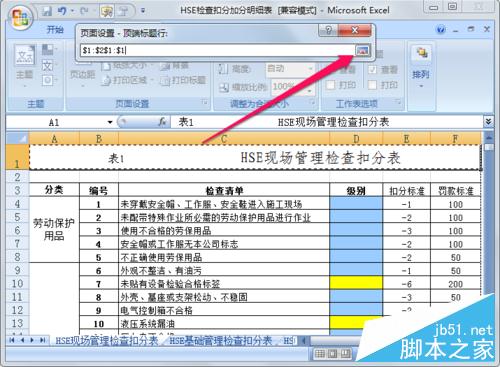Viewport: 500px width, 367px height.
Task: Toggle the gridlines 打印 checkbox
Action: tap(330, 85)
